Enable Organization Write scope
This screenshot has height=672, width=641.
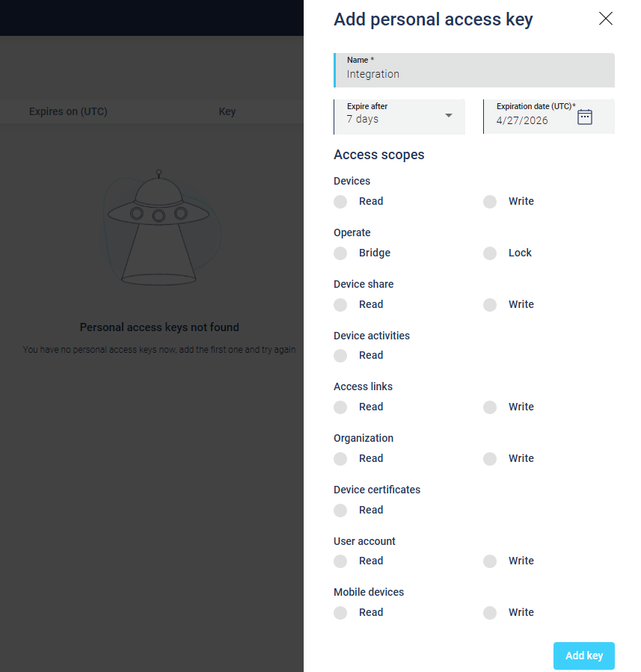490,459
